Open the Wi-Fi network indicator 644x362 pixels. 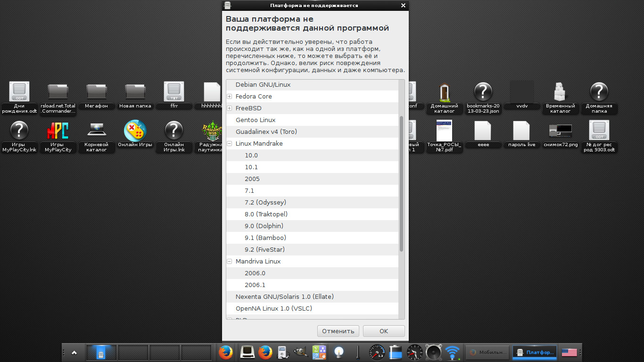click(453, 352)
